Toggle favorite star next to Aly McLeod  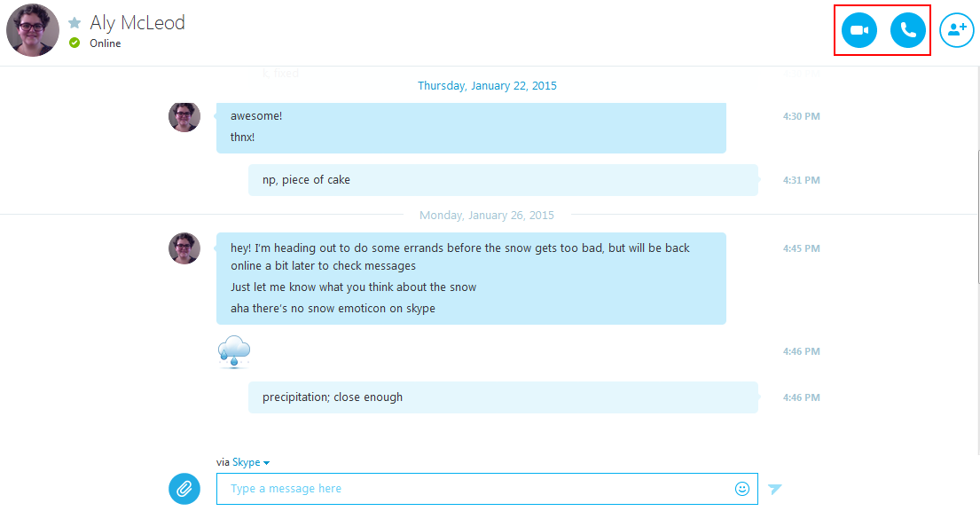pos(74,23)
